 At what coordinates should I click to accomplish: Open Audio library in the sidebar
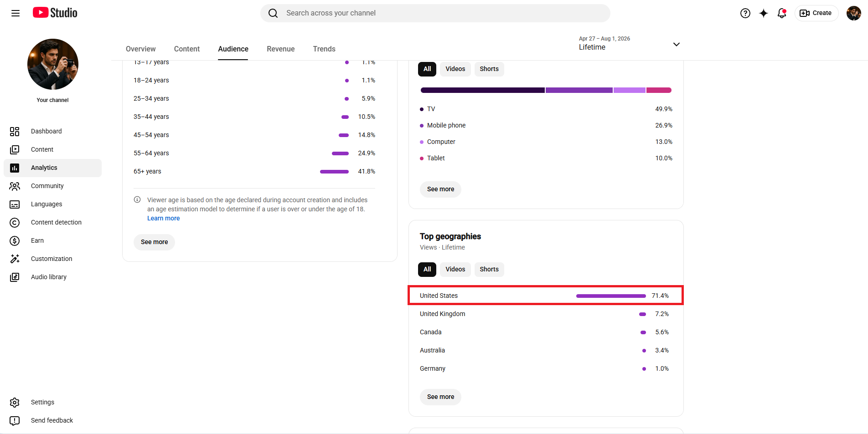pos(52,277)
